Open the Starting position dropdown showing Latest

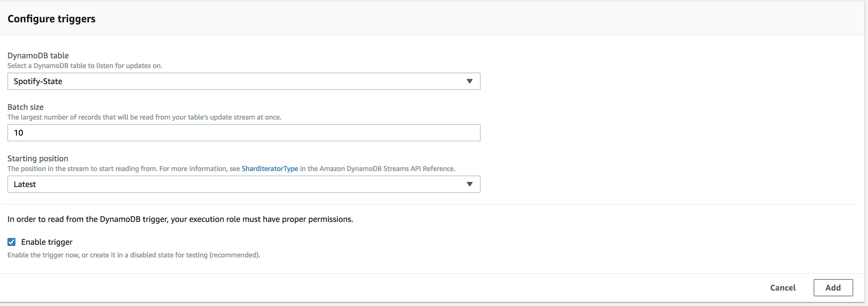click(244, 184)
